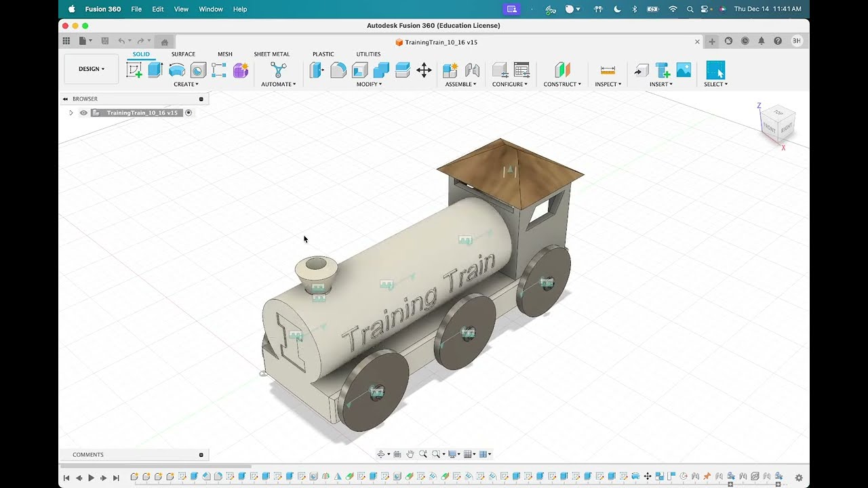Image resolution: width=868 pixels, height=488 pixels.
Task: Click the Automate tool icon
Action: coord(278,70)
